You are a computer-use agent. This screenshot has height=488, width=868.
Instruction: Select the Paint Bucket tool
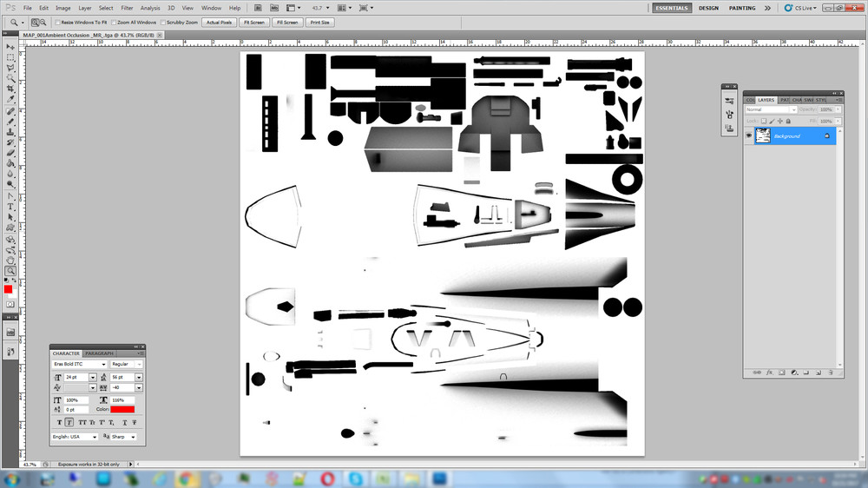coord(10,164)
